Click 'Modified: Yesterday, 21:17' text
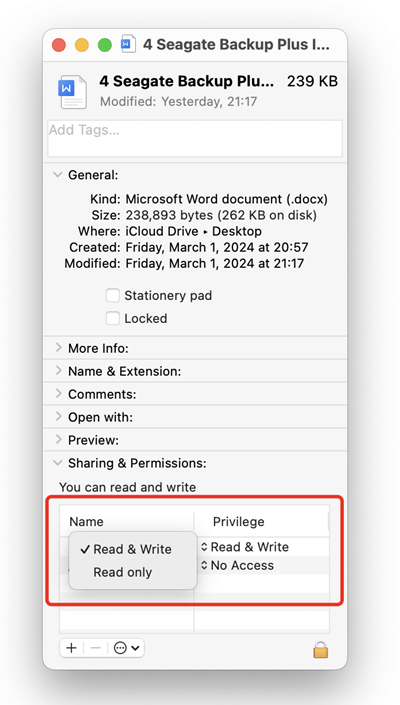Screen dimensions: 400x705 tap(178, 101)
